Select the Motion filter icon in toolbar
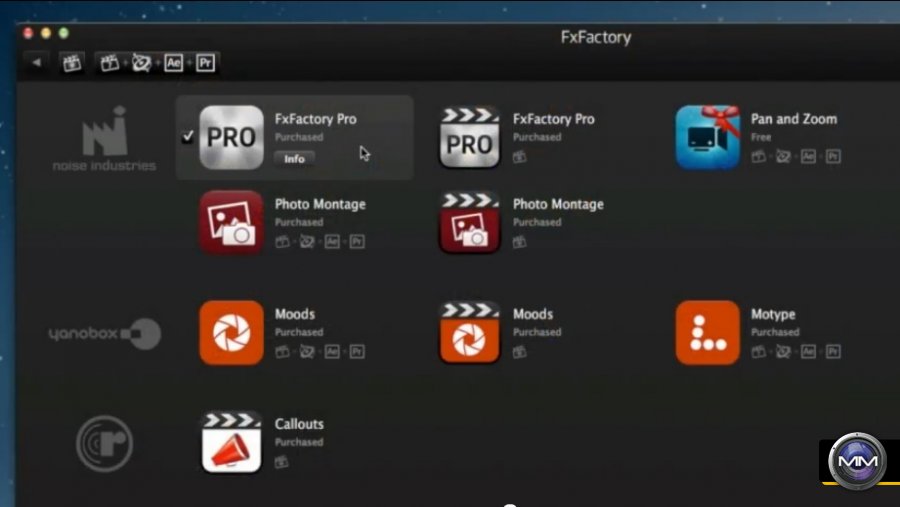This screenshot has width=900, height=507. click(x=141, y=63)
